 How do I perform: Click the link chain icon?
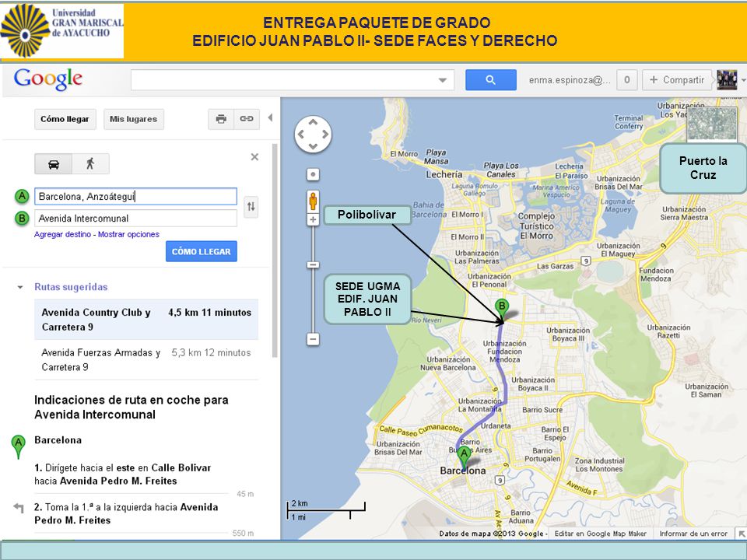pyautogui.click(x=247, y=119)
